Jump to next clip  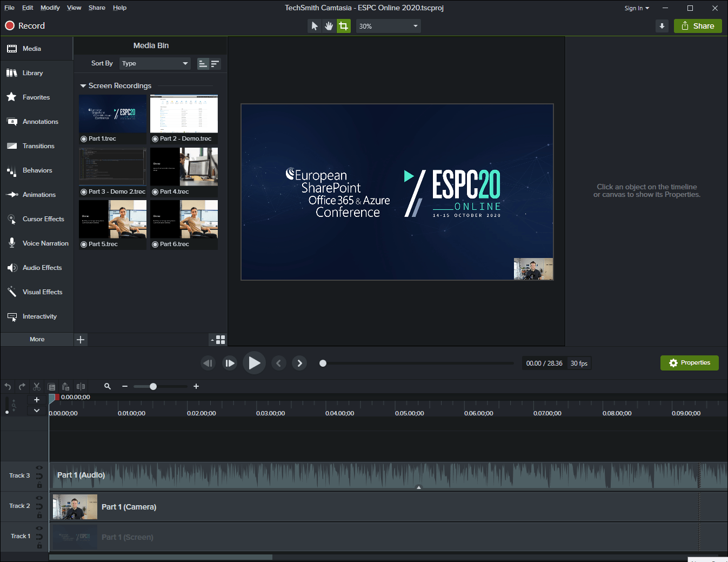[x=299, y=363]
